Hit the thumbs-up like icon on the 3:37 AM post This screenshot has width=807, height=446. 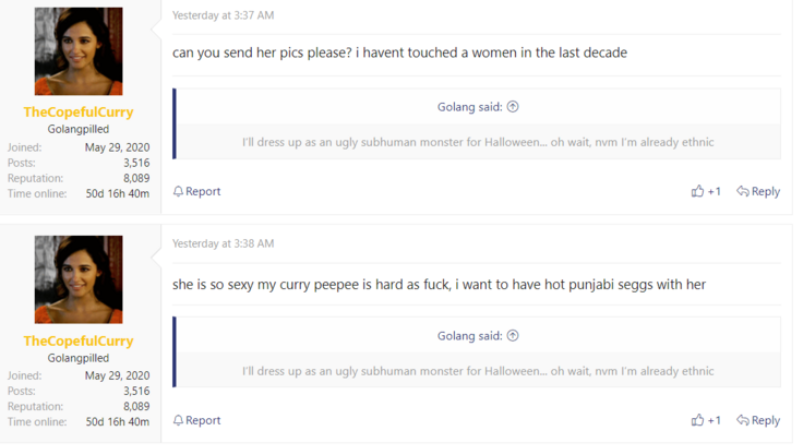tap(697, 192)
